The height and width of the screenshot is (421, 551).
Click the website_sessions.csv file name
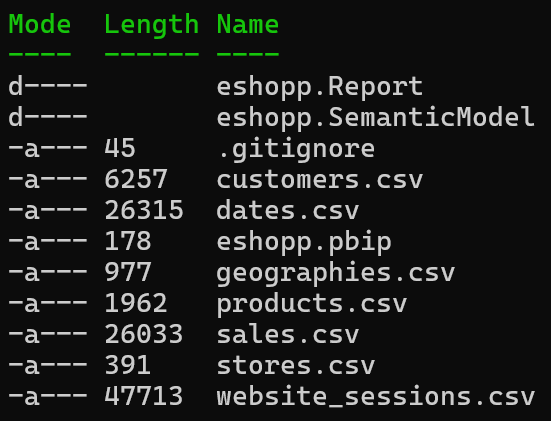[376, 396]
